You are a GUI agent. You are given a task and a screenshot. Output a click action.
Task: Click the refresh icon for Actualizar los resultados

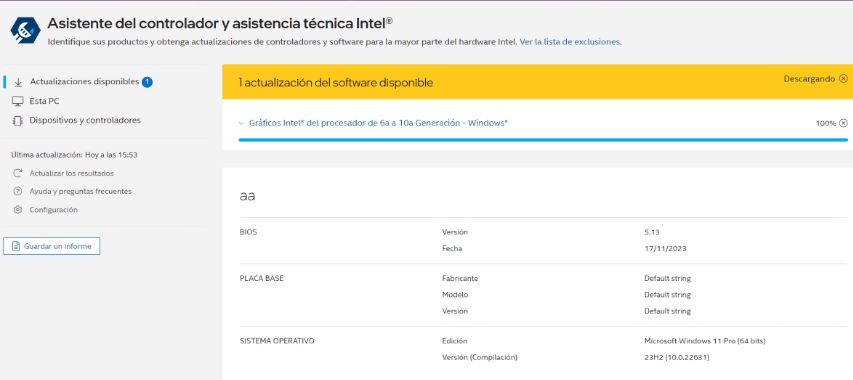point(18,173)
